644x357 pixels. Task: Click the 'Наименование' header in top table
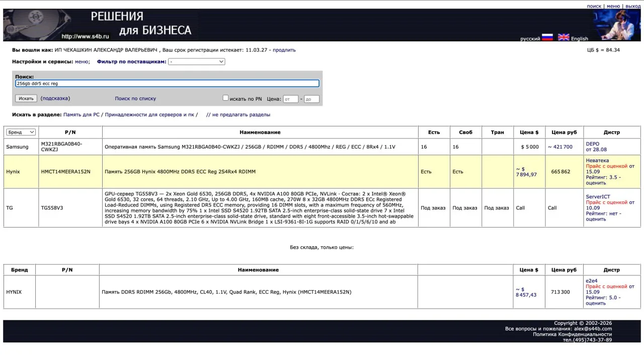(x=260, y=132)
